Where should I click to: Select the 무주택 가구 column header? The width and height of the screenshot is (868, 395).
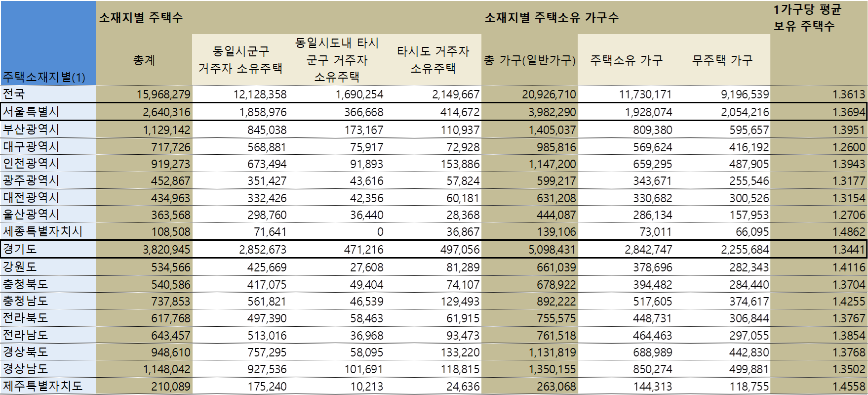pos(722,60)
